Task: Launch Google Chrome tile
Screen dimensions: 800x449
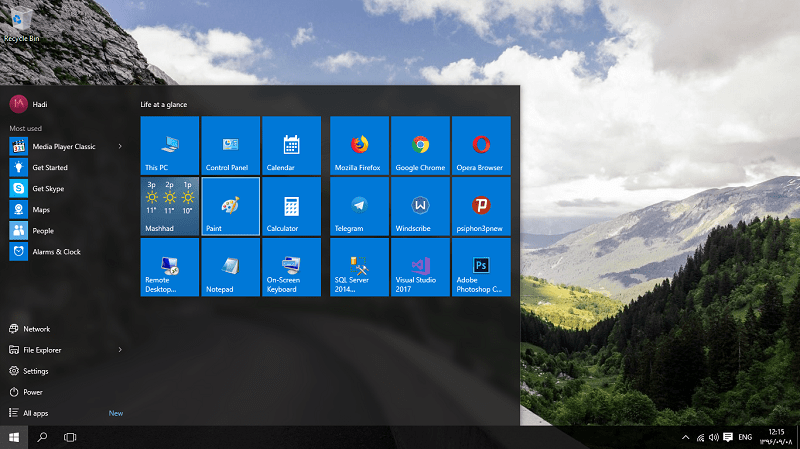Action: point(420,145)
